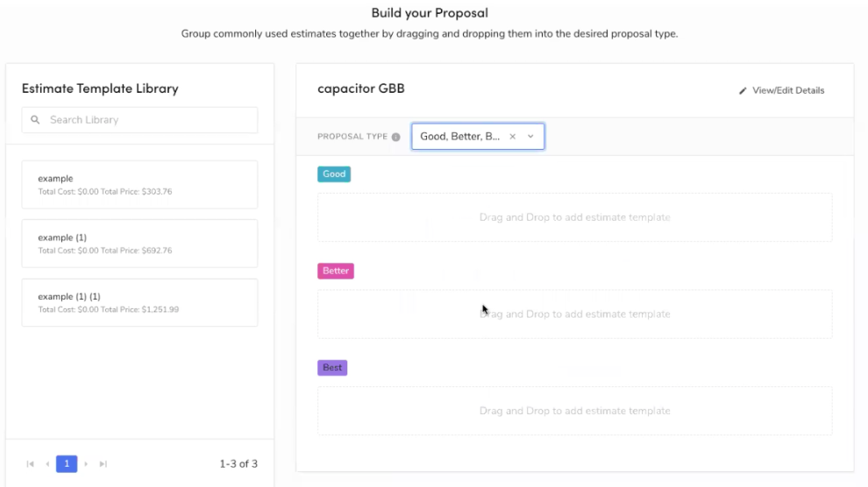
Task: Select page 1 in pagination
Action: (x=67, y=464)
